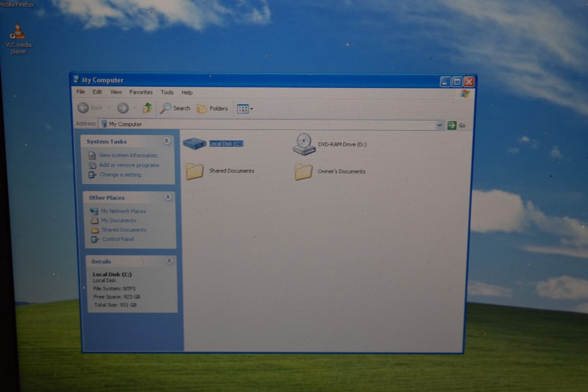The height and width of the screenshot is (392, 588).
Task: Click the DVD-RAM Drive (D:) label text
Action: pos(342,144)
